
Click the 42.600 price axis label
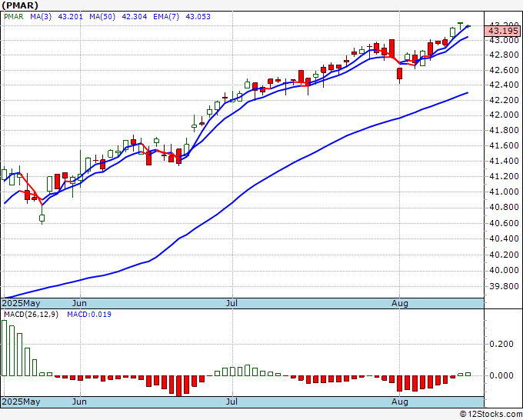click(x=504, y=71)
